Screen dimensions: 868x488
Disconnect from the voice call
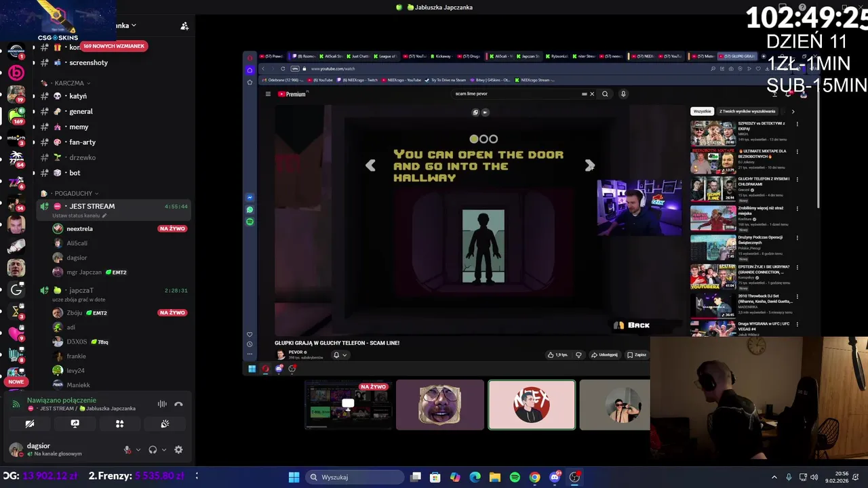point(178,404)
